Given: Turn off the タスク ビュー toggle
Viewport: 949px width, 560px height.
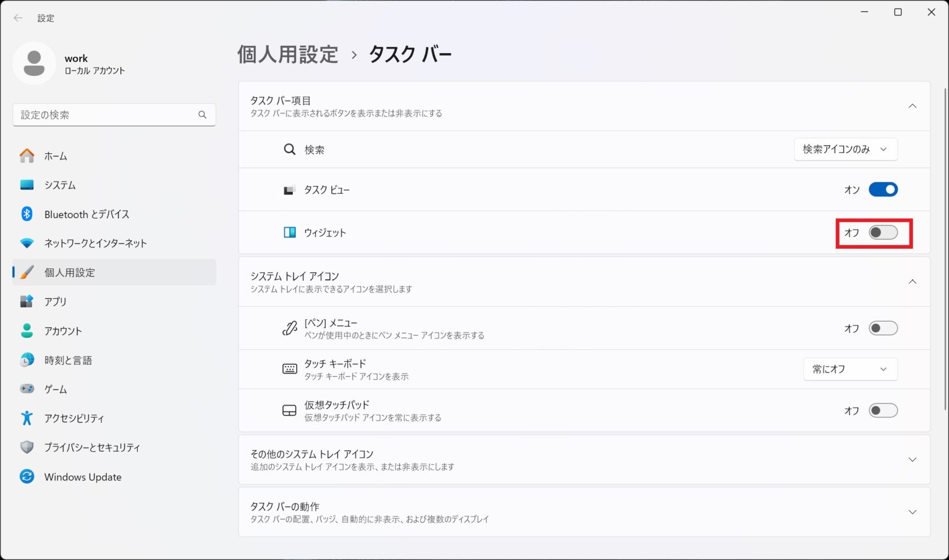Looking at the screenshot, I should coord(883,190).
